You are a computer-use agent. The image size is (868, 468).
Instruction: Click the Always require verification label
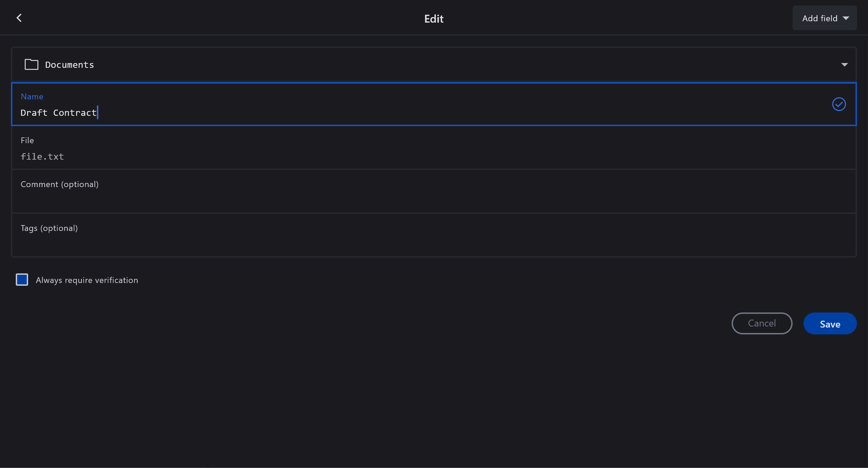tap(87, 280)
